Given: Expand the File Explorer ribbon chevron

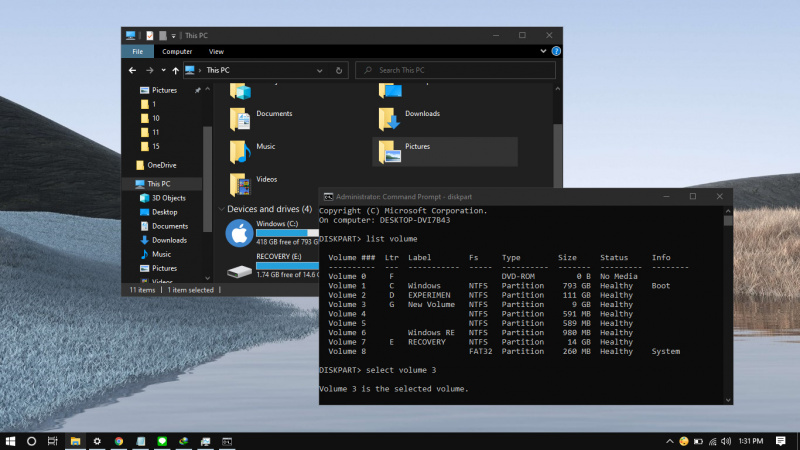Looking at the screenshot, I should (543, 51).
